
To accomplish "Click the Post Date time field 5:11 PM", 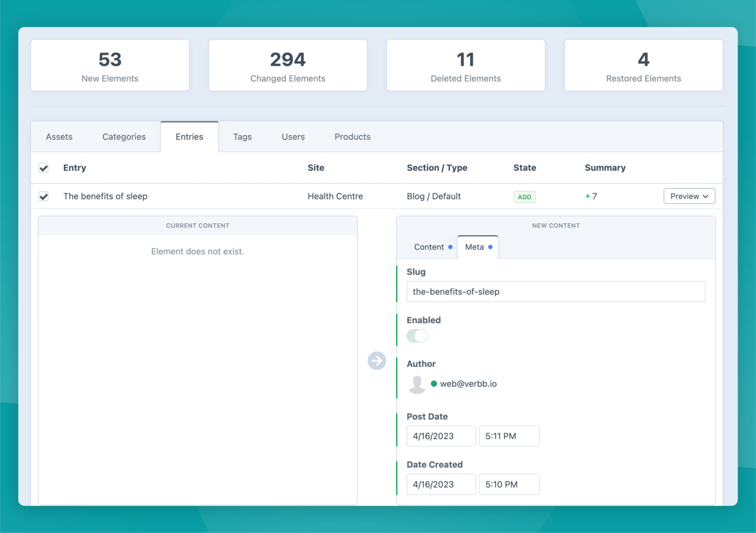I will click(509, 436).
